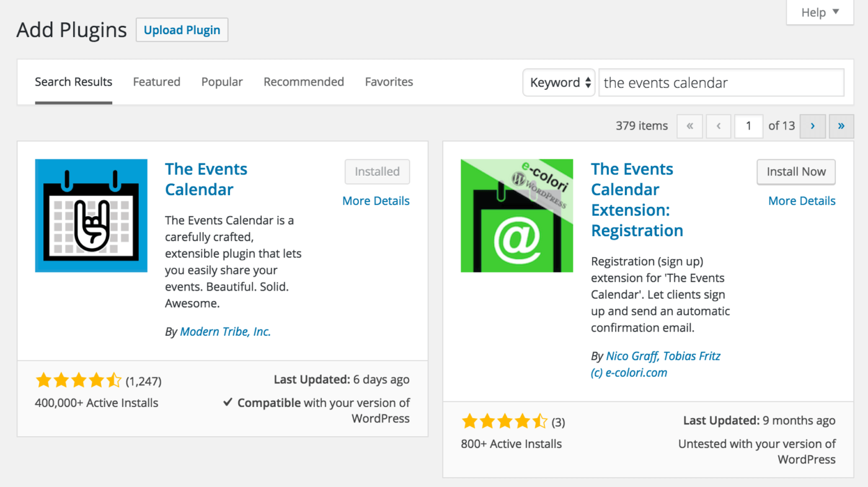
Task: Expand the Help dropdown
Action: (x=819, y=12)
